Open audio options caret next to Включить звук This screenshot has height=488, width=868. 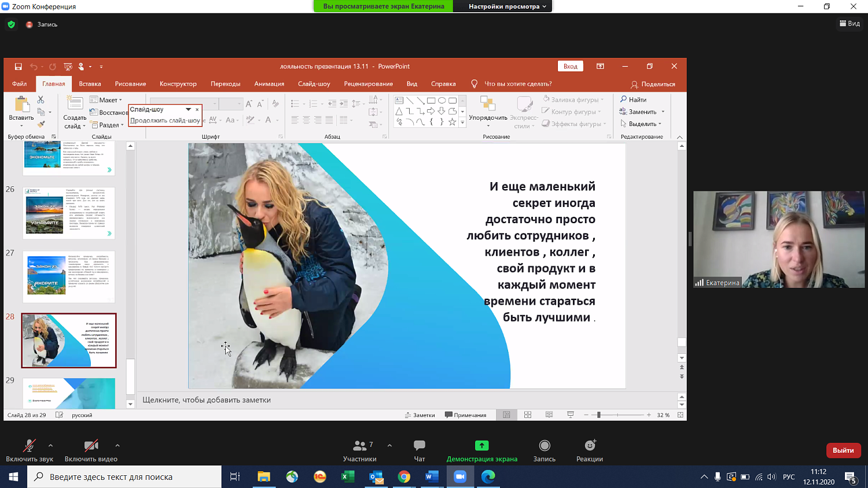pos(50,446)
